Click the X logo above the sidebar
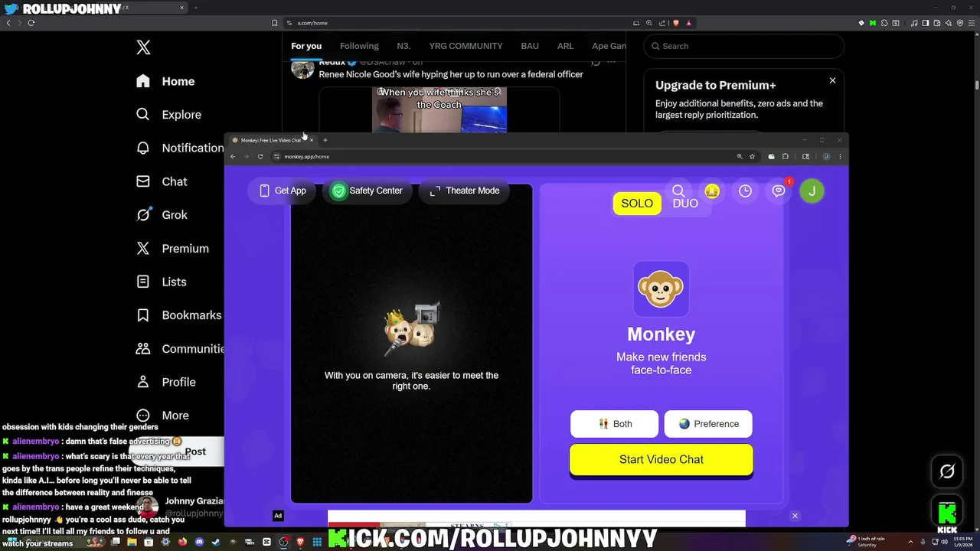This screenshot has width=980, height=551. coord(143,47)
